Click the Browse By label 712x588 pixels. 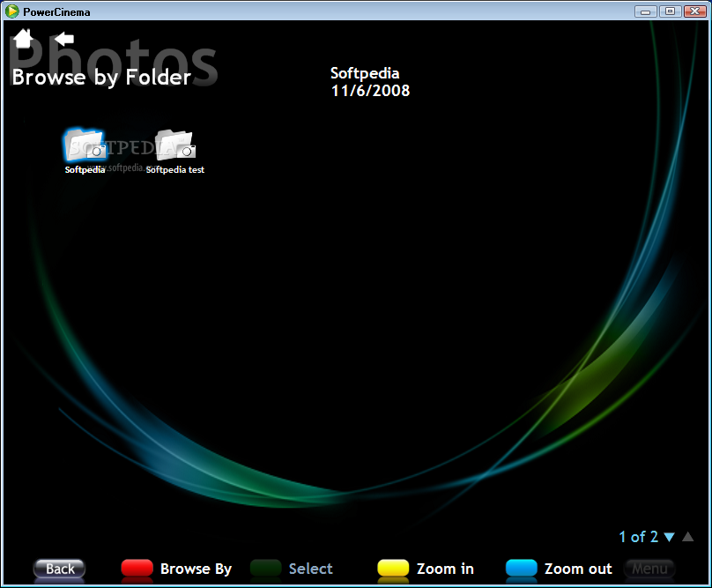197,569
